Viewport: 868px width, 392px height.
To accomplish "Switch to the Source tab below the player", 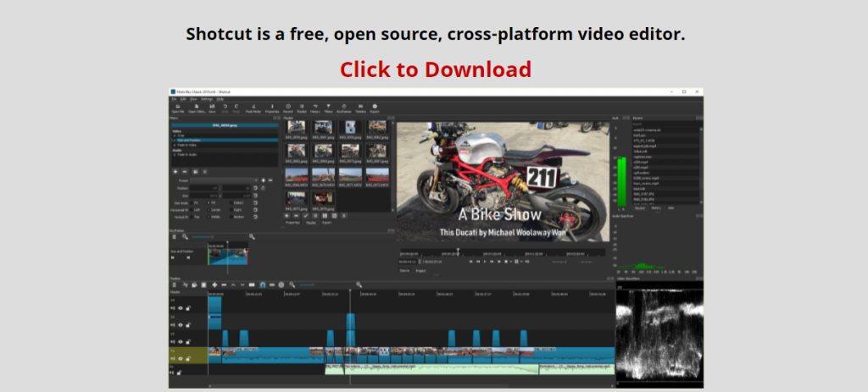I will click(x=404, y=270).
